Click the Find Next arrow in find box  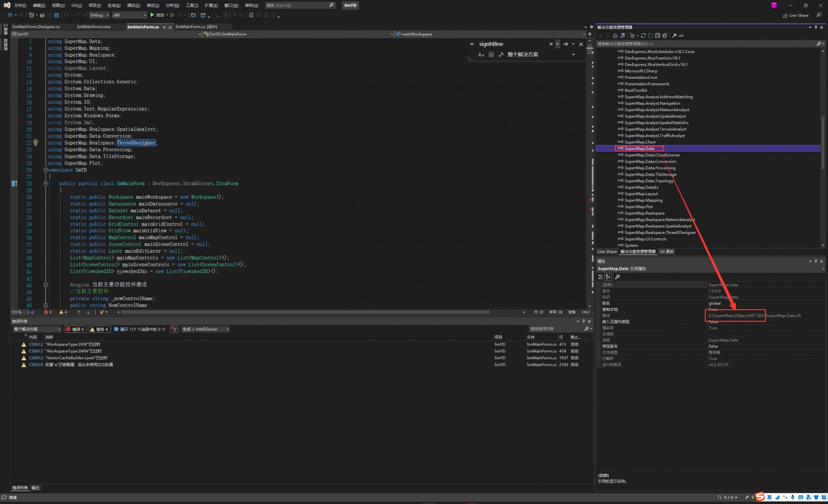[566, 44]
